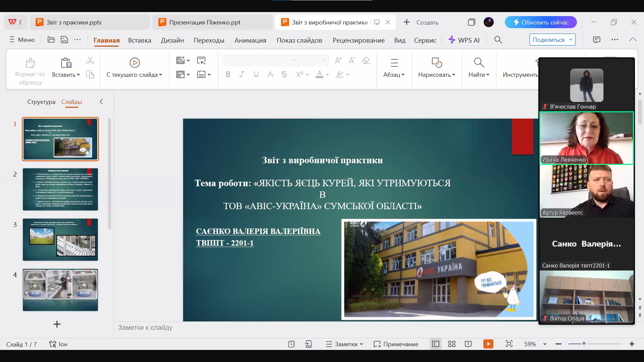This screenshot has height=362, width=644.
Task: Switch to reading view book icon
Action: (x=468, y=344)
